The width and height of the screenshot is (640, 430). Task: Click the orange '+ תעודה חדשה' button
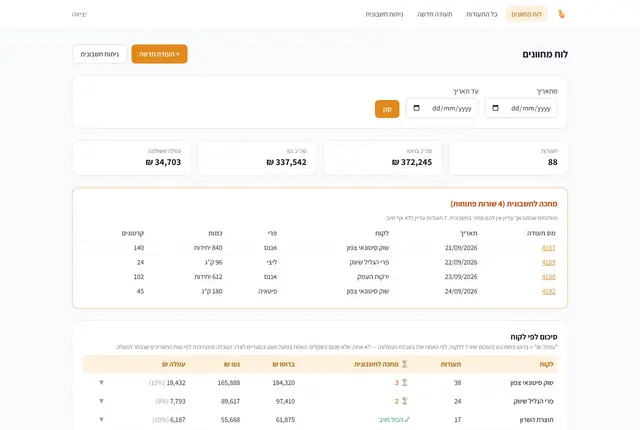(x=159, y=54)
